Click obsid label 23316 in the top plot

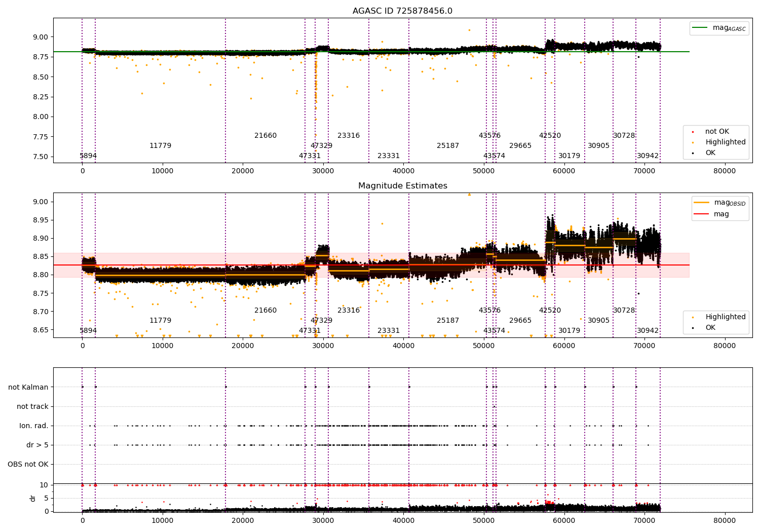click(349, 136)
